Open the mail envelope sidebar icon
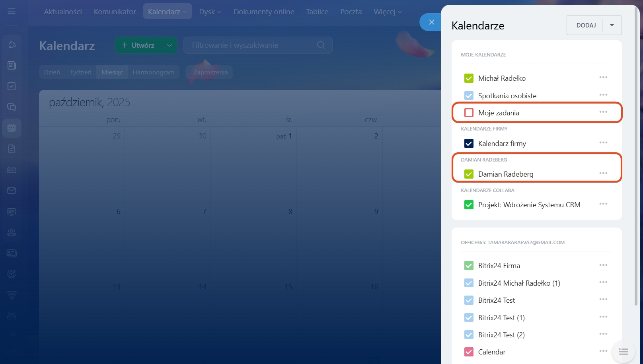 click(x=12, y=191)
